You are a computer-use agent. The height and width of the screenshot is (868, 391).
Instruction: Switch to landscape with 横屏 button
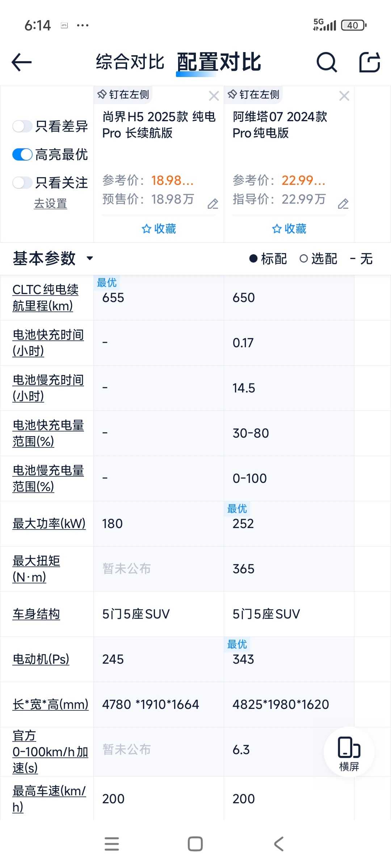tap(349, 752)
